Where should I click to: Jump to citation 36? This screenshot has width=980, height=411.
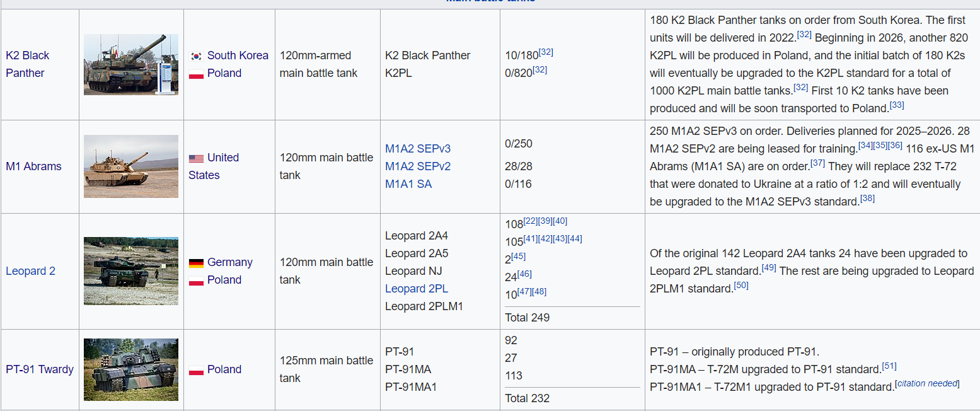(x=896, y=146)
